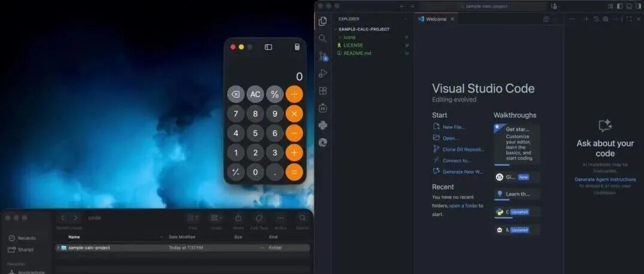Click the AC key in Calculator

point(255,95)
